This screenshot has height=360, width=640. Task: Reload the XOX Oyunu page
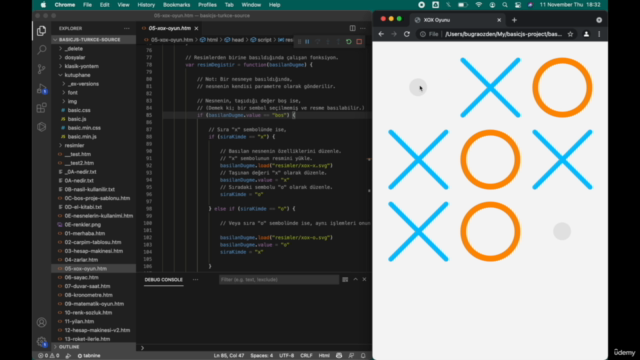407,34
